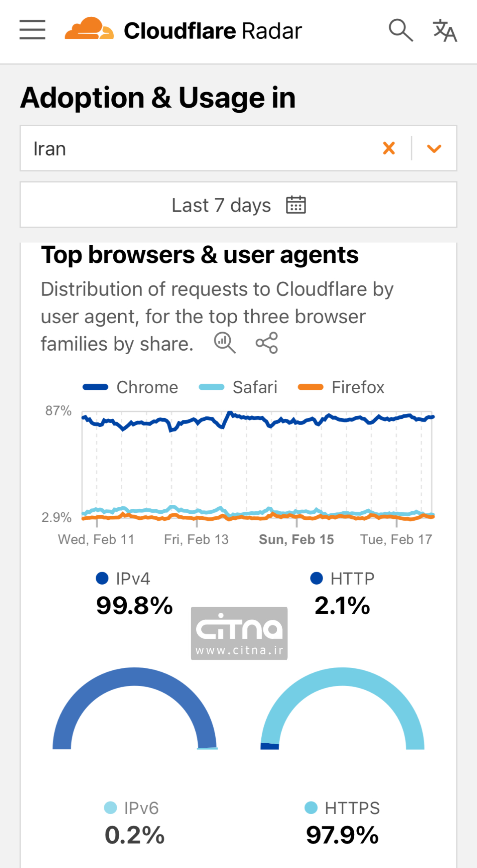Click the Iran location input field
The image size is (477, 868).
(x=196, y=148)
